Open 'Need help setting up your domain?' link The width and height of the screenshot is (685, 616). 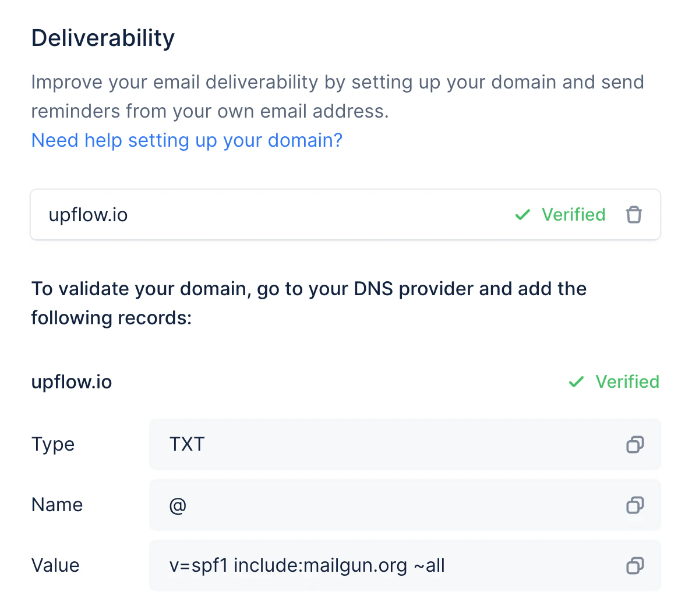point(187,140)
